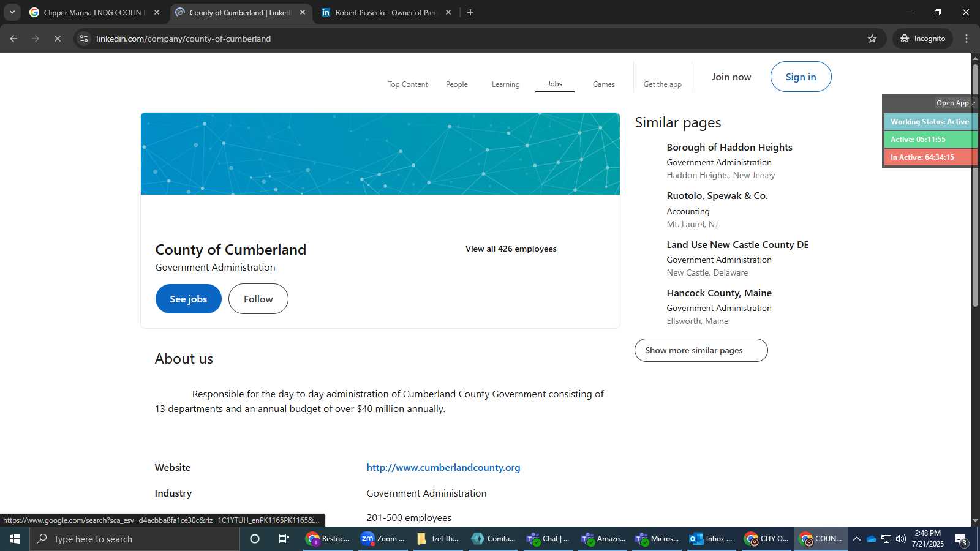980x551 pixels.
Task: Open OneDrive tray icon
Action: pyautogui.click(x=871, y=539)
